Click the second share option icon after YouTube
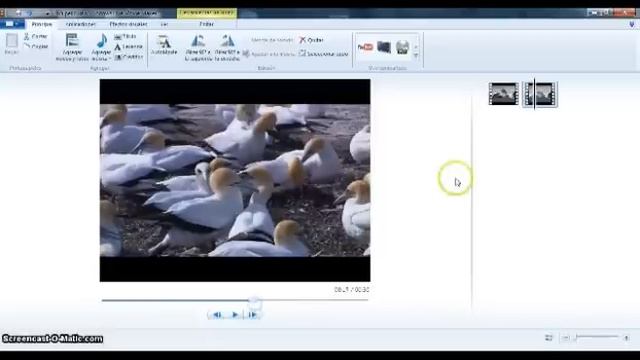Viewport: 640px width, 360px height. click(384, 47)
